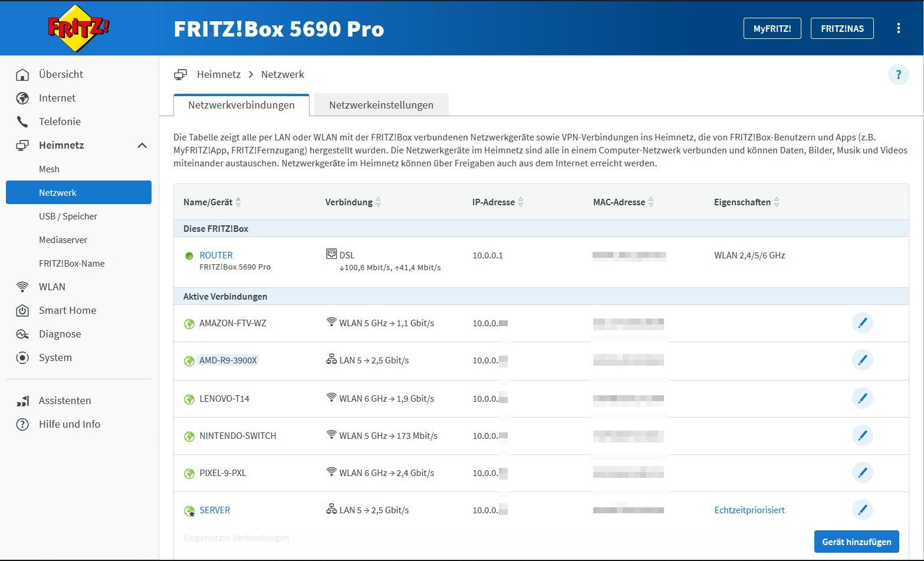Click the Smart Home power icon
Screen dimensions: 924x561
(22, 310)
